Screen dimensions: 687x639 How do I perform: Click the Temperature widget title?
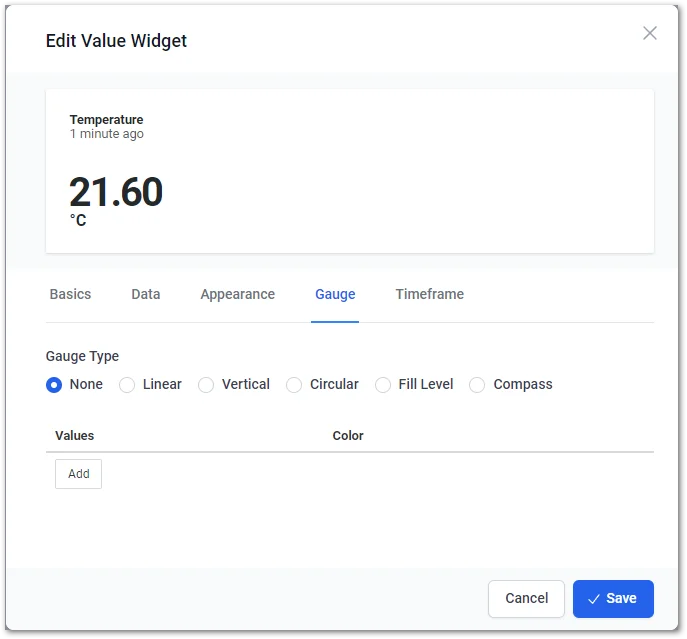click(106, 120)
